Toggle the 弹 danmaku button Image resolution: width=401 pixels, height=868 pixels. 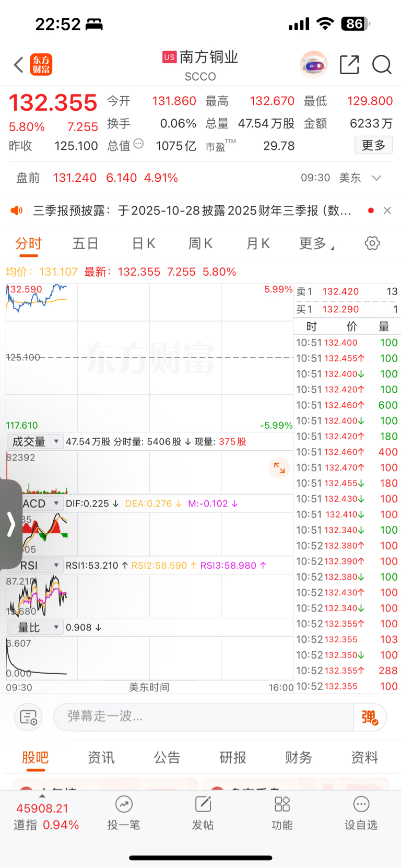(x=370, y=717)
